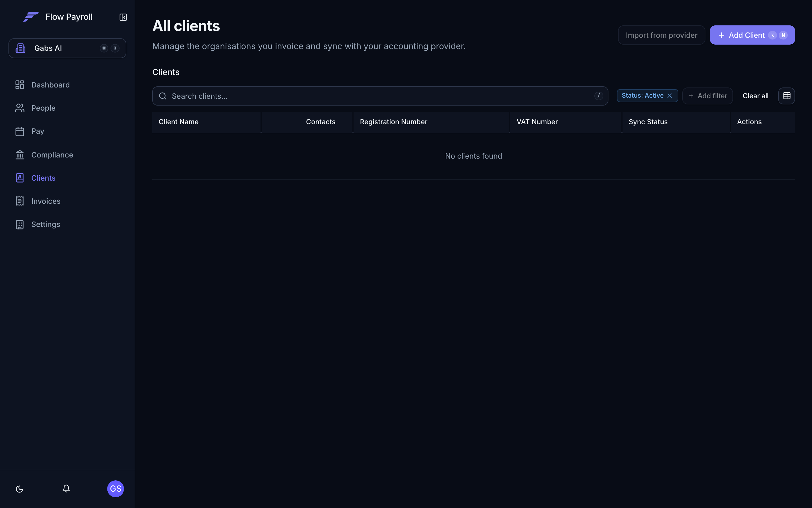Click the search magnifier icon
The image size is (812, 508).
tap(163, 96)
